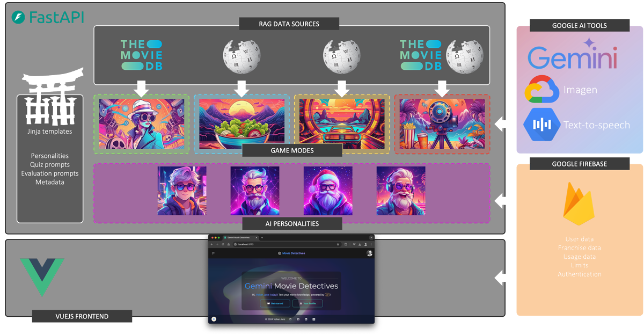Image resolution: width=644 pixels, height=335 pixels.
Task: Select the Santa hat personality
Action: point(328,191)
